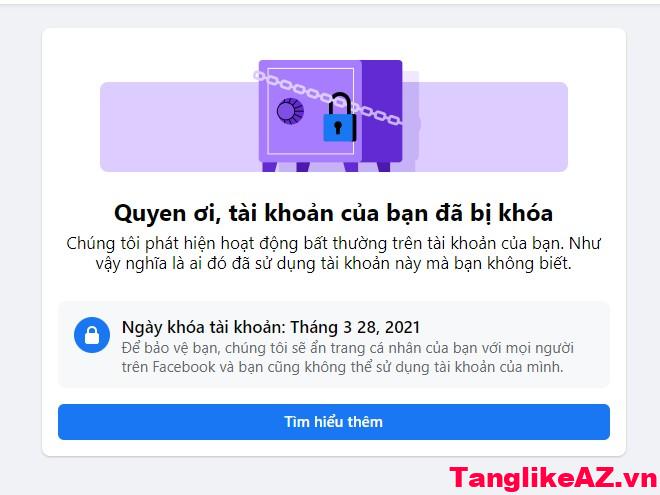Click the round blue lock icon

point(92,335)
